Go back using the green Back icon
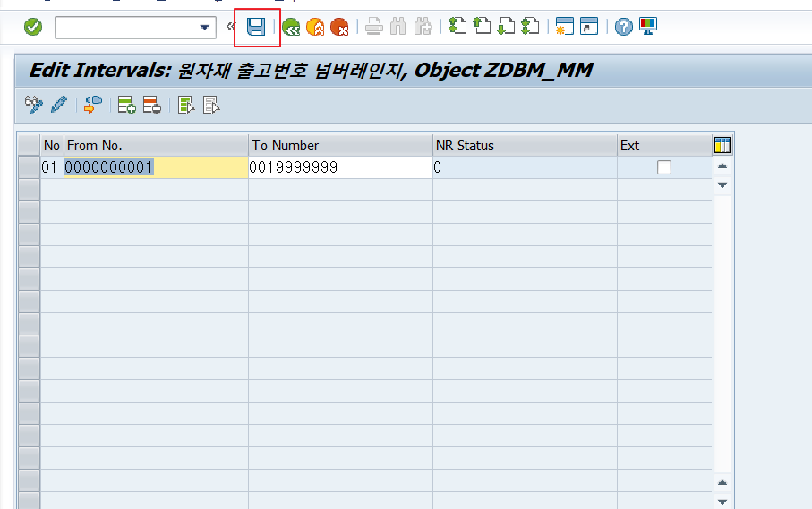This screenshot has width=812, height=509. point(291,27)
